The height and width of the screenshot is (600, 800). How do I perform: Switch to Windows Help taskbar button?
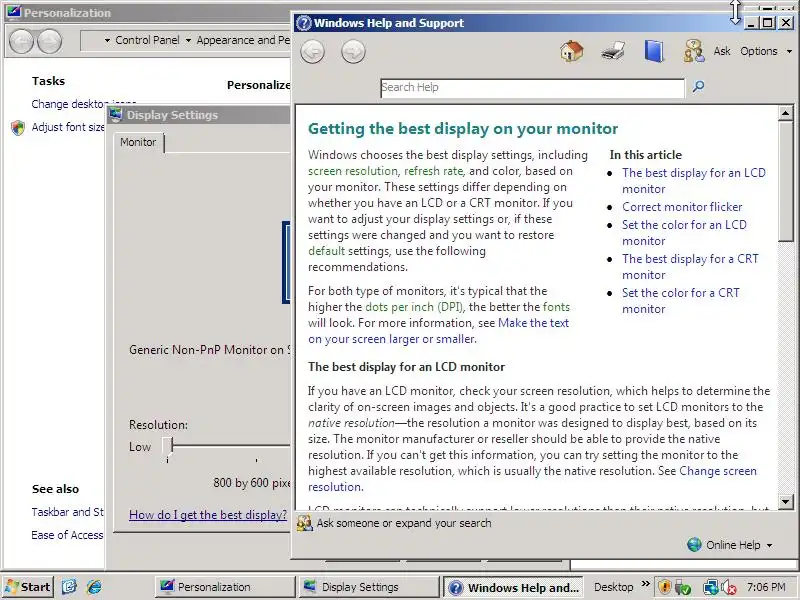pos(513,587)
